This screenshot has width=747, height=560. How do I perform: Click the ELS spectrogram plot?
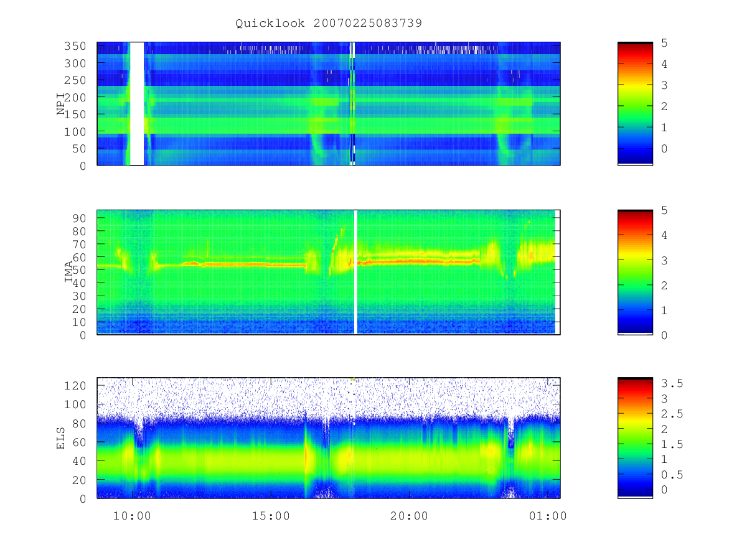(329, 437)
